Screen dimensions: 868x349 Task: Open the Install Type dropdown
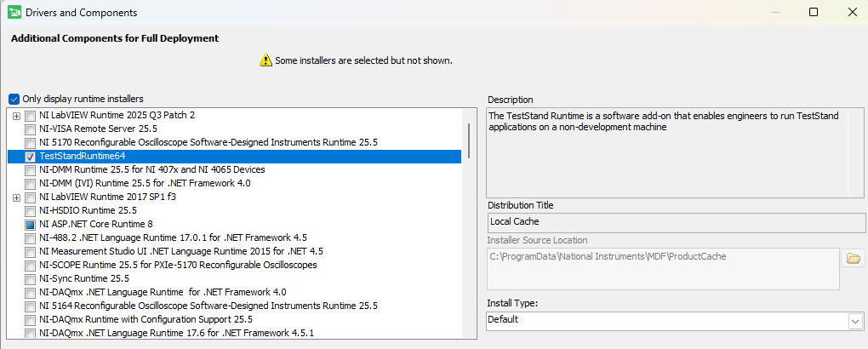[x=854, y=321]
